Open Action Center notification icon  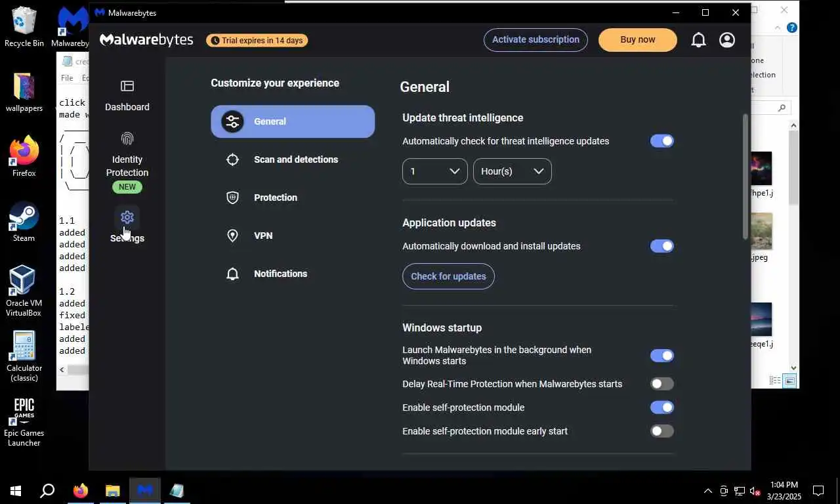(818, 490)
